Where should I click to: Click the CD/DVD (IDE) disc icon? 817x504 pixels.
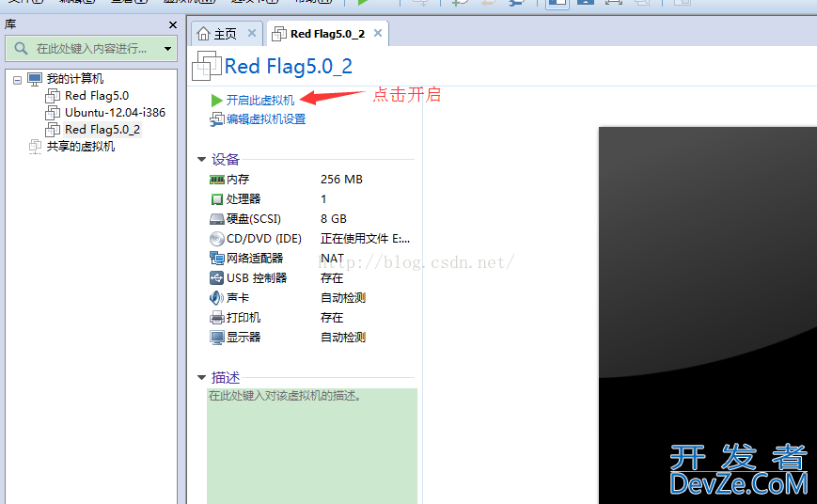pos(217,239)
